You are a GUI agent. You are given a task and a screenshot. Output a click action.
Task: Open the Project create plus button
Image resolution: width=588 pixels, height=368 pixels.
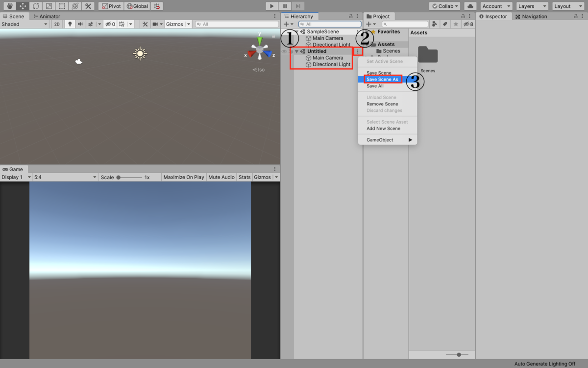[371, 24]
